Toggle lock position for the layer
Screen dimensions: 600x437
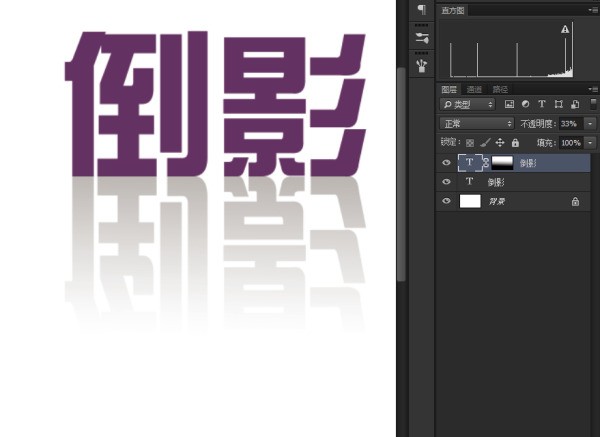click(500, 143)
